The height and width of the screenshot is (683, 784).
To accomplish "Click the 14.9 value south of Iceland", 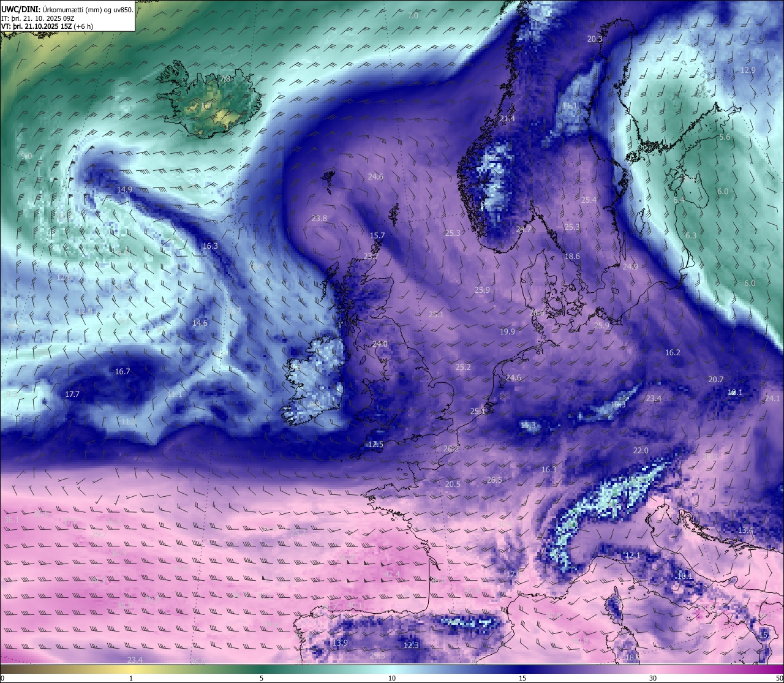I will (x=124, y=190).
